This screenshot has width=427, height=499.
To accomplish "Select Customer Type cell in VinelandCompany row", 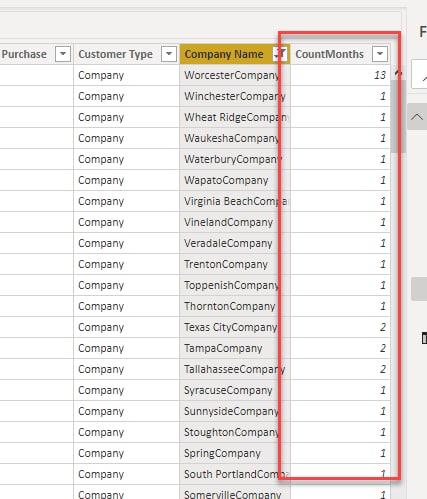I will 126,222.
